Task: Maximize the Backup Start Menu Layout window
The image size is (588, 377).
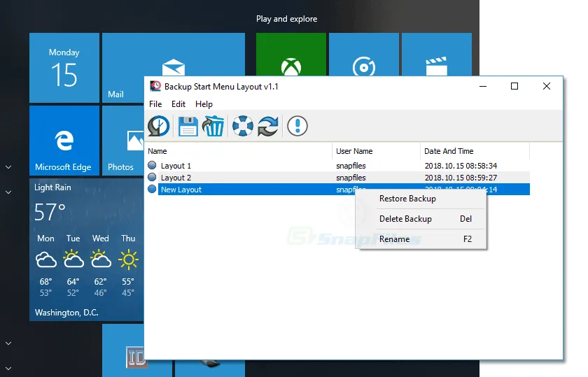Action: point(514,87)
